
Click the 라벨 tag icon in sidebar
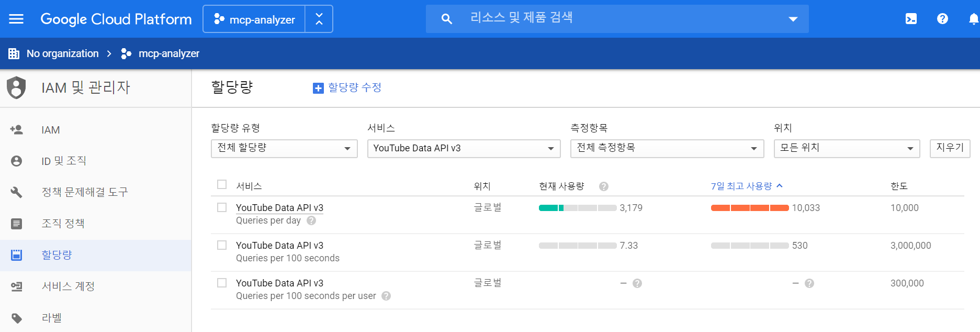[16, 318]
